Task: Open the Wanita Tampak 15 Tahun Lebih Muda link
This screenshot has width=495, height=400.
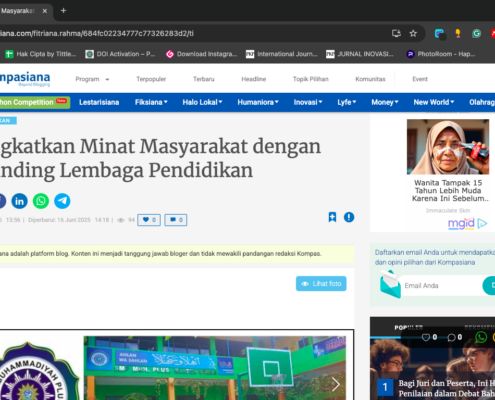Action: [450, 191]
